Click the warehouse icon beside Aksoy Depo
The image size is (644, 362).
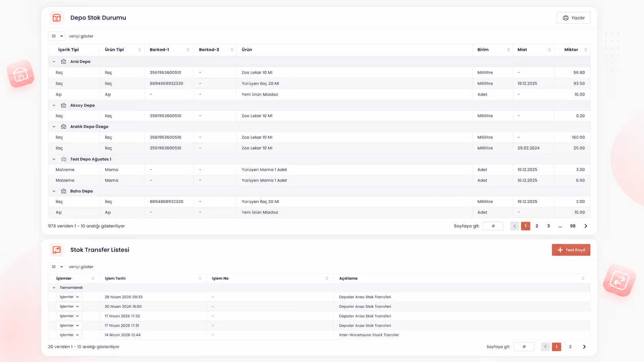tap(64, 105)
